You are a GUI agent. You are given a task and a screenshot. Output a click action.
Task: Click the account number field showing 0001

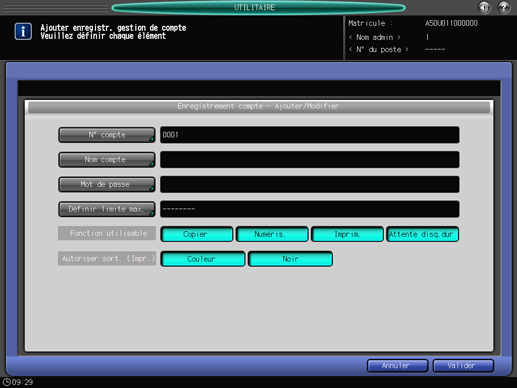pyautogui.click(x=310, y=135)
